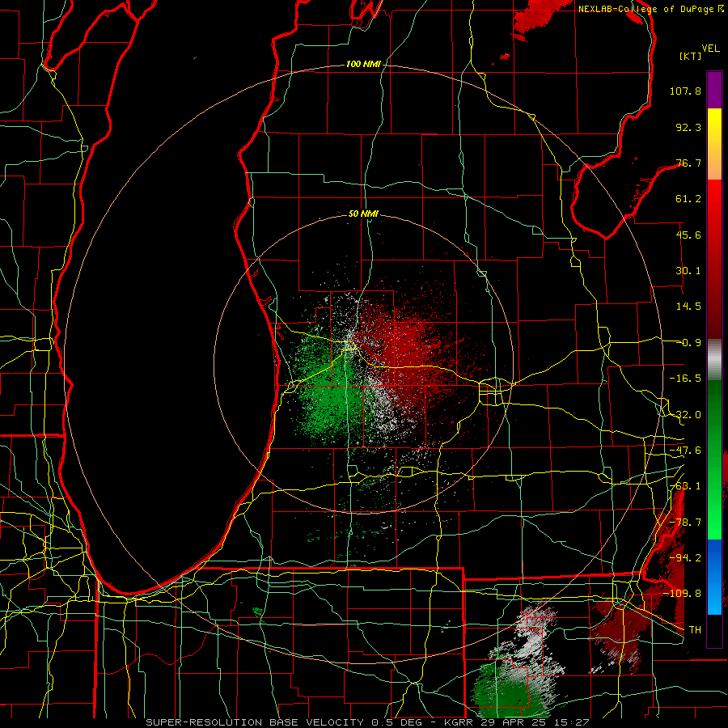
Task: Click the 76.7 velocity scale value
Action: tap(688, 163)
